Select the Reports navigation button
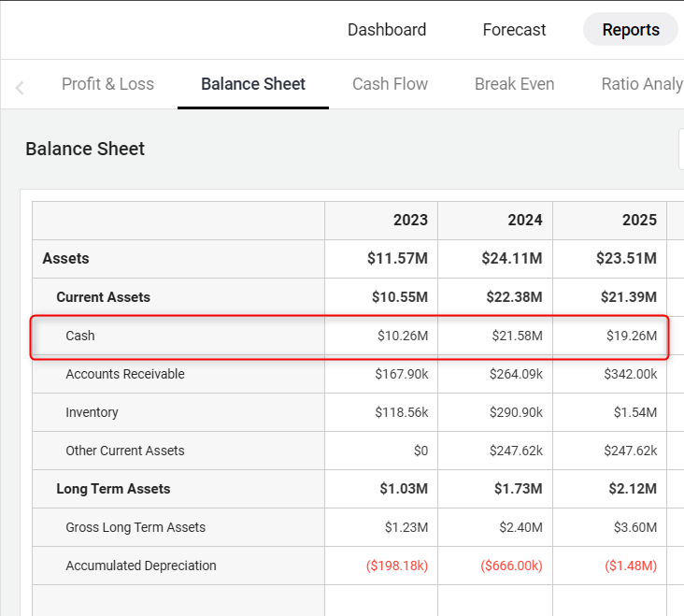Image resolution: width=684 pixels, height=616 pixels. click(631, 30)
